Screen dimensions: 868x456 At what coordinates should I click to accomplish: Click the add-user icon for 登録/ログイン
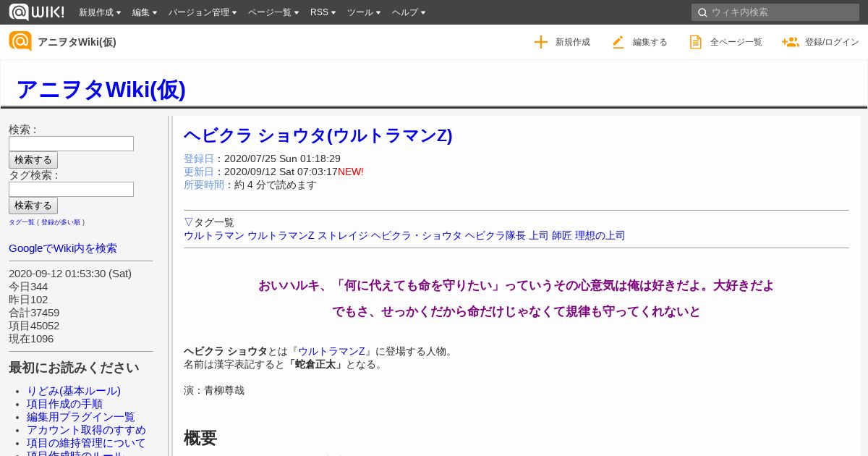(x=790, y=42)
